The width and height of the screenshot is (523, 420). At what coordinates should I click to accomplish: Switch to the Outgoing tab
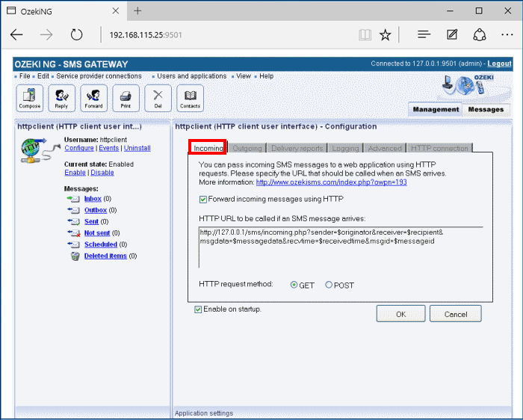[x=247, y=149]
